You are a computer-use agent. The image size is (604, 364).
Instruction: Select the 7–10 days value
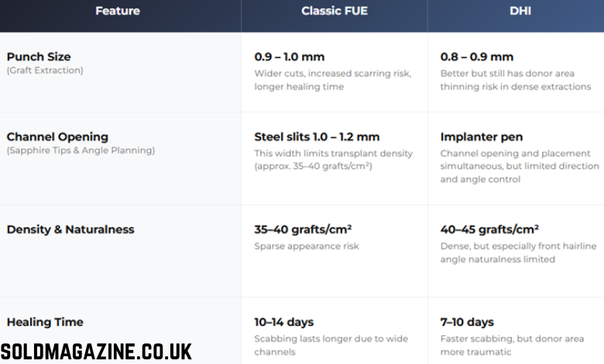467,322
